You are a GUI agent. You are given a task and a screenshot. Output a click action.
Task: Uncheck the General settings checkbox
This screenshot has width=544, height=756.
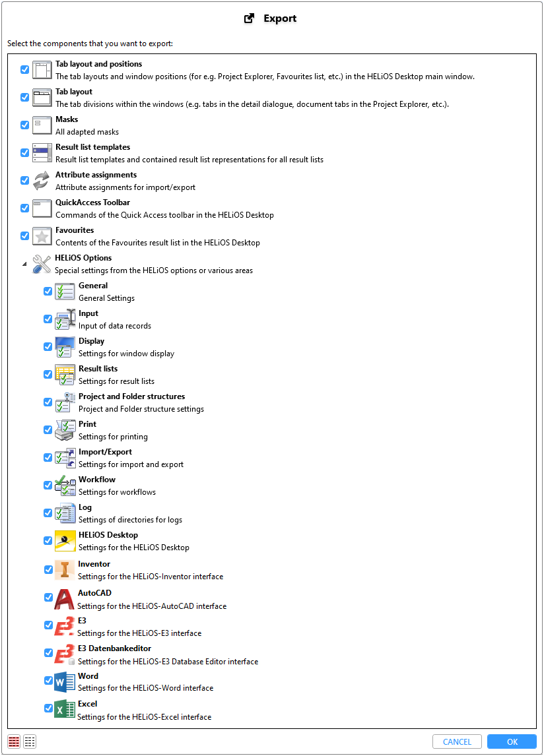(x=48, y=291)
